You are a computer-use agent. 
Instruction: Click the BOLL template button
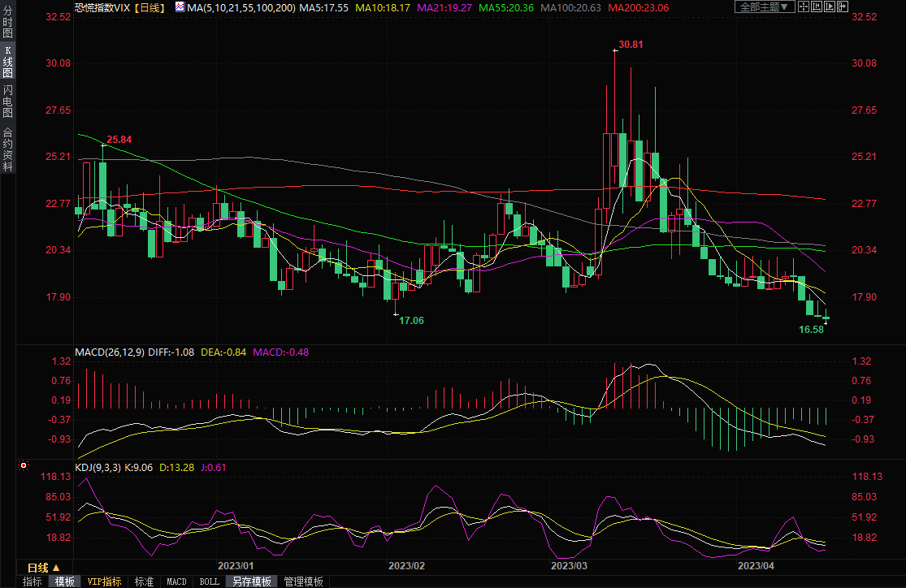point(209,582)
